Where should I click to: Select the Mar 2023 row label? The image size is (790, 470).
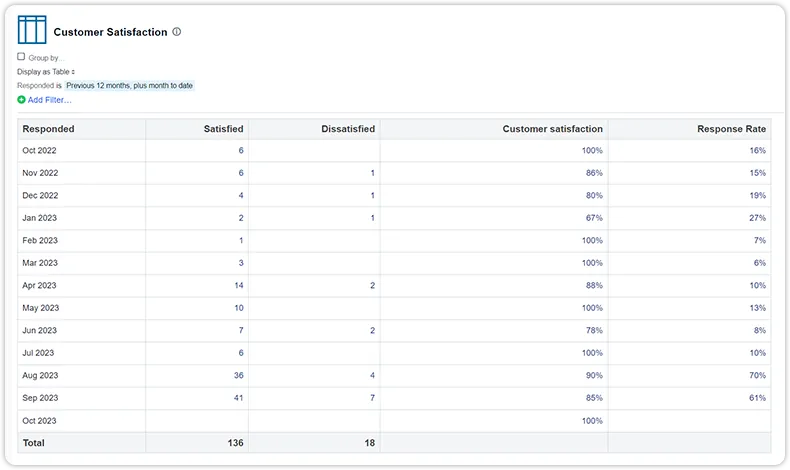pos(40,263)
